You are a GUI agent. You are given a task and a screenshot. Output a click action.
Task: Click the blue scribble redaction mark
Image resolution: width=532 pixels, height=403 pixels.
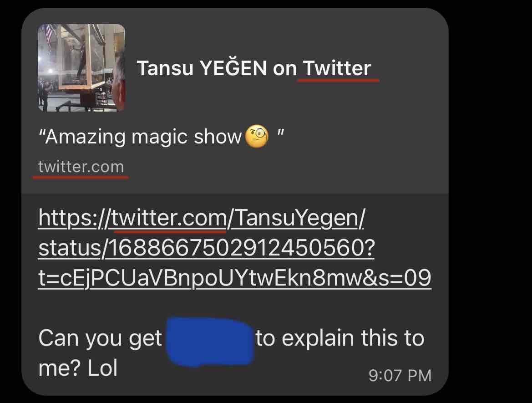pos(210,342)
